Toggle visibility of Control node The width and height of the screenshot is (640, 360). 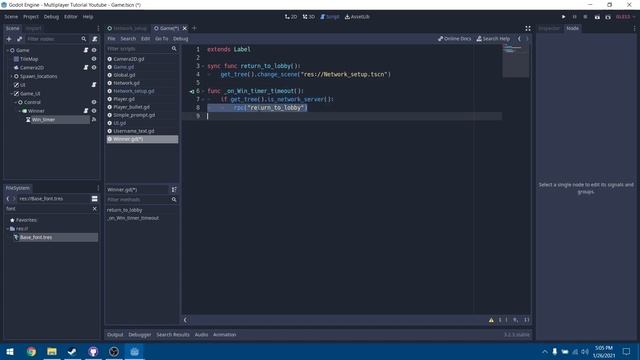94,102
